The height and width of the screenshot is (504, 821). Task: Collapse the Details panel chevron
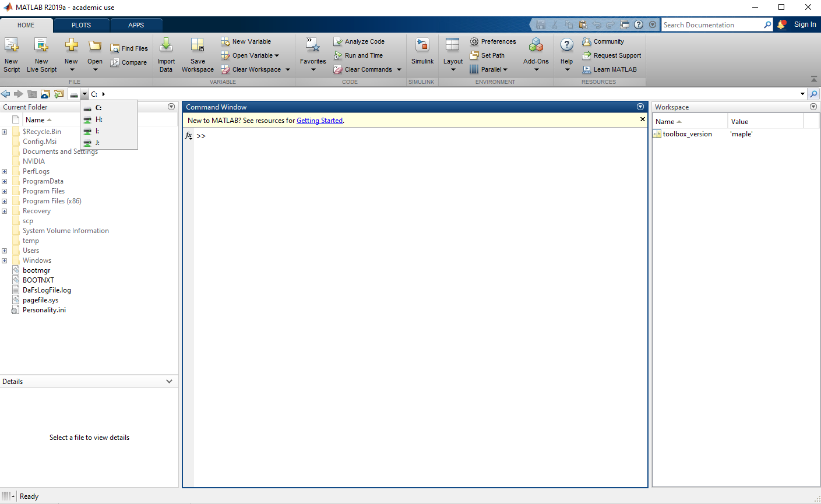(170, 382)
